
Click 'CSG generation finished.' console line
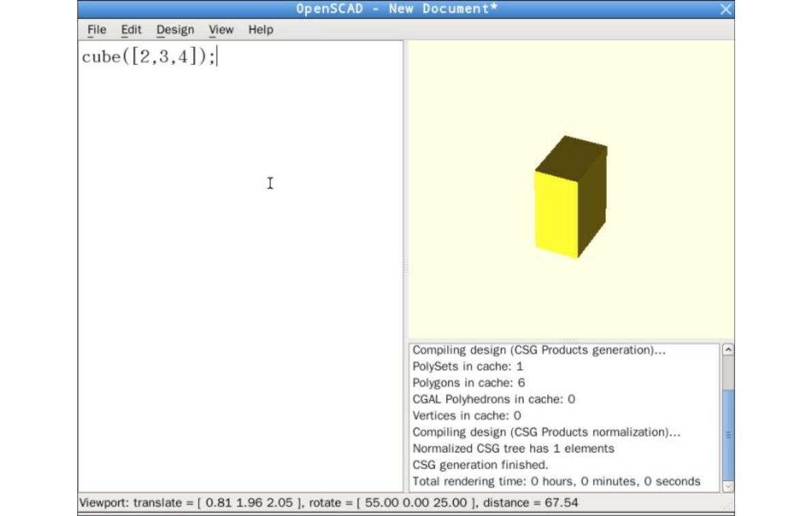[480, 465]
